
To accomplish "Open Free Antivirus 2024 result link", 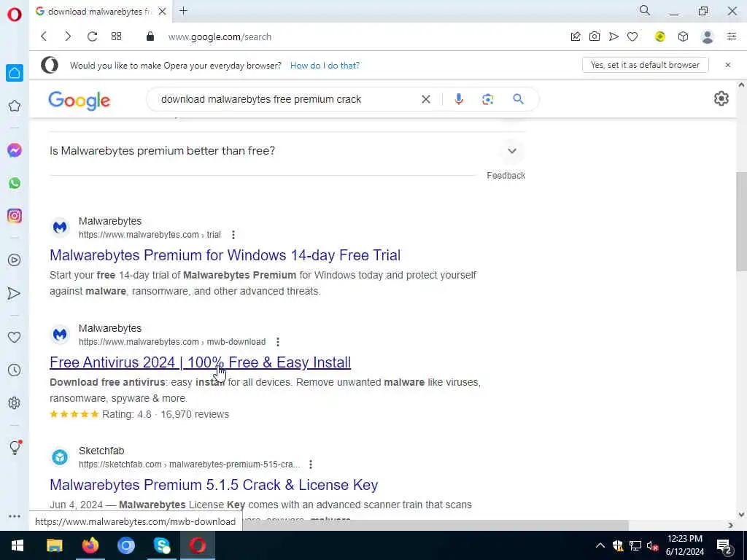I will [200, 362].
